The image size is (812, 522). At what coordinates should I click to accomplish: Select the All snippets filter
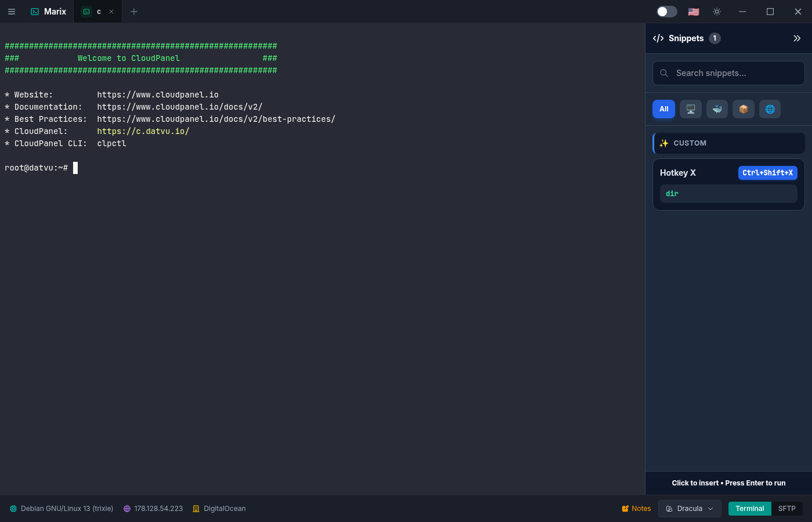pyautogui.click(x=664, y=109)
